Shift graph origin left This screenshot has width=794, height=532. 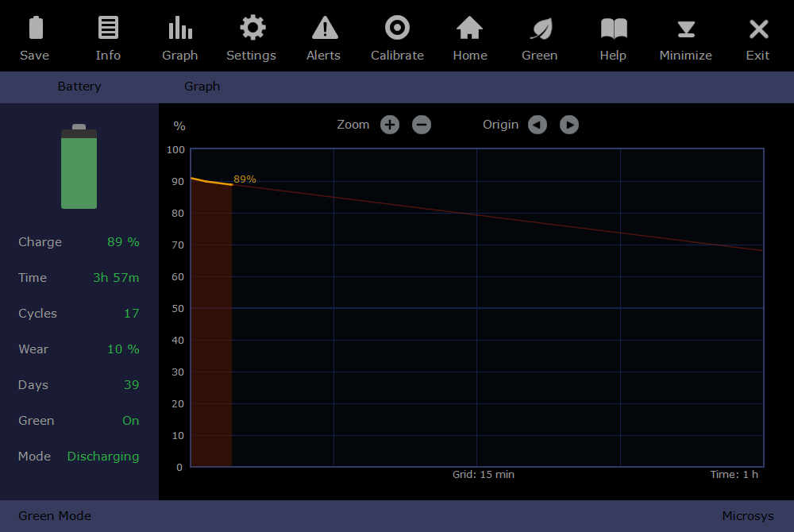tap(538, 125)
